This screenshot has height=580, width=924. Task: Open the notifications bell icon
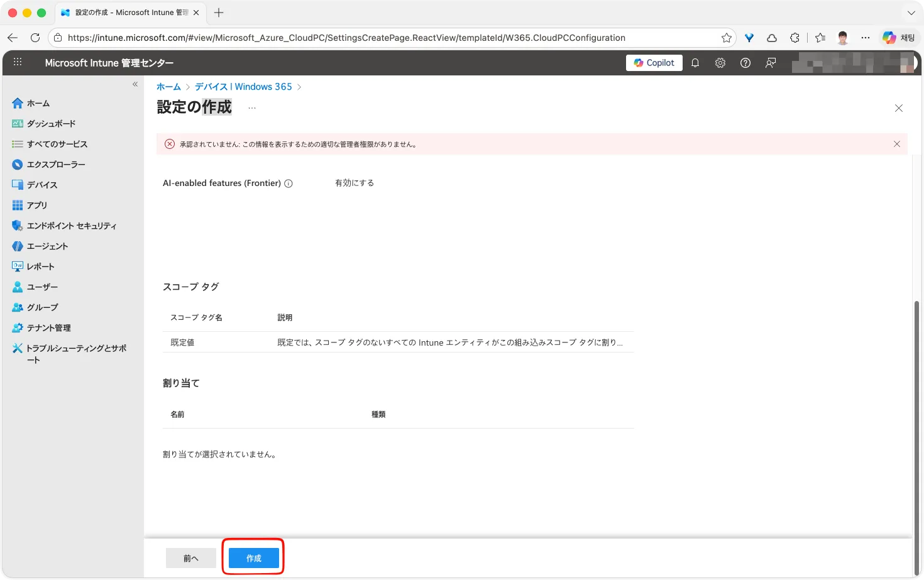[695, 63]
